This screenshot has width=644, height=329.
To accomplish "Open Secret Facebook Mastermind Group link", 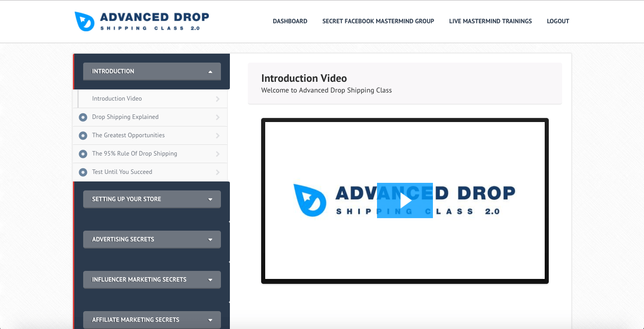I will point(378,21).
